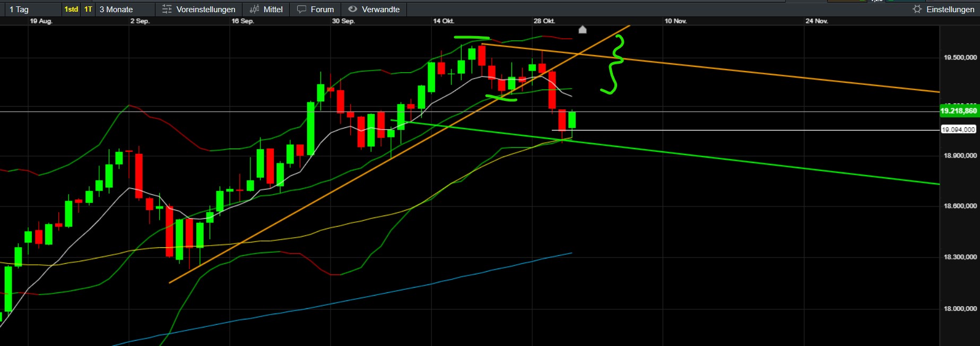The width and height of the screenshot is (980, 346).
Task: Click the 2 Sep. date label
Action: tap(140, 21)
